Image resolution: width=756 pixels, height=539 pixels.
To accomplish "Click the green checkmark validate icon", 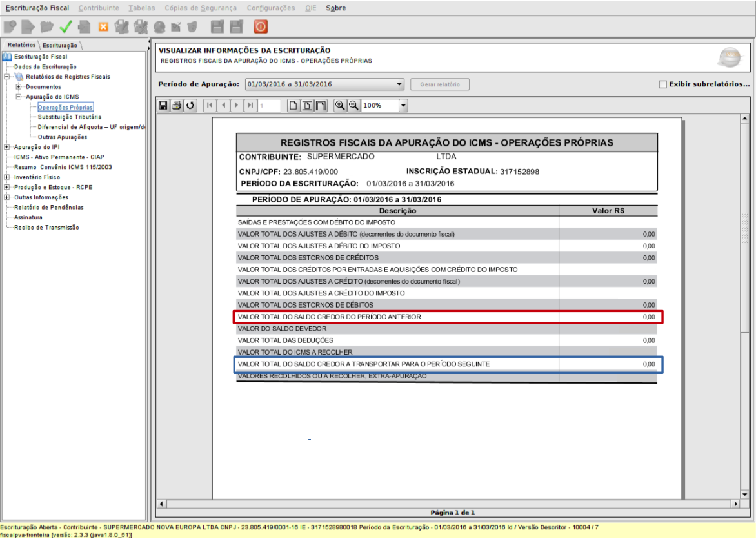I will [65, 26].
